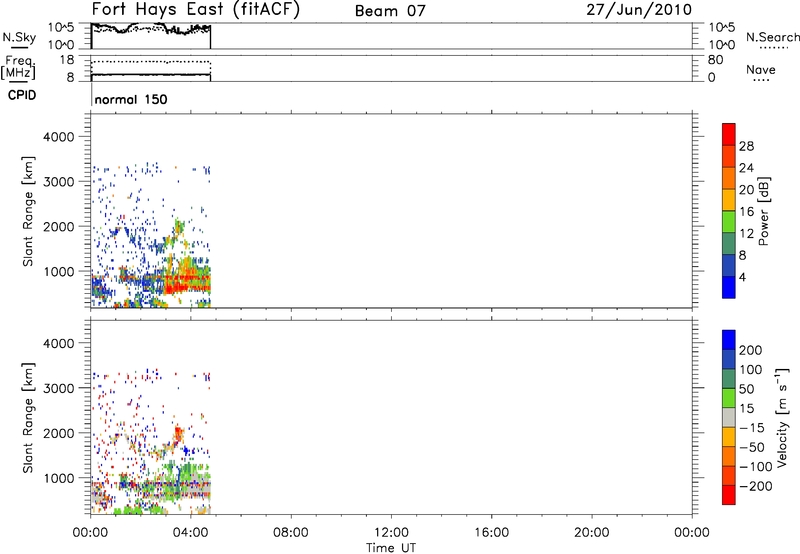
Task: Select the light green 15–50 velocity colorbar segment
Action: 729,398
